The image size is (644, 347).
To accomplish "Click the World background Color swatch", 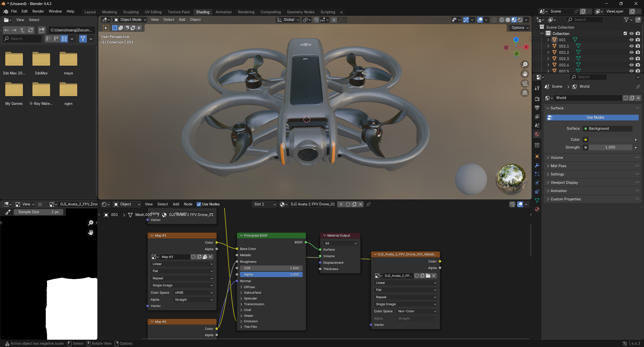I will [610, 140].
